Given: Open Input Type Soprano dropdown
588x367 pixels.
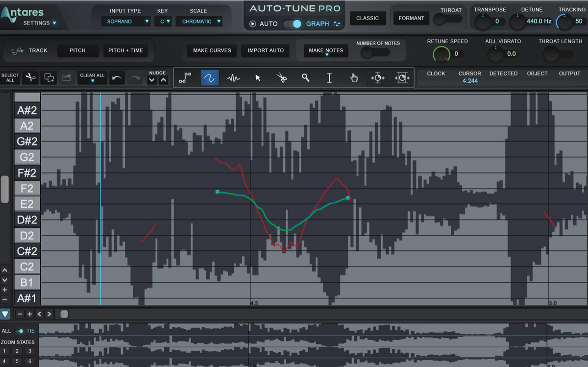Looking at the screenshot, I should (x=125, y=21).
